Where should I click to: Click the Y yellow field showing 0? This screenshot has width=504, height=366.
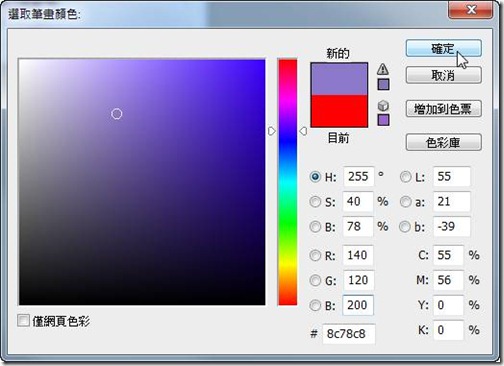point(448,305)
